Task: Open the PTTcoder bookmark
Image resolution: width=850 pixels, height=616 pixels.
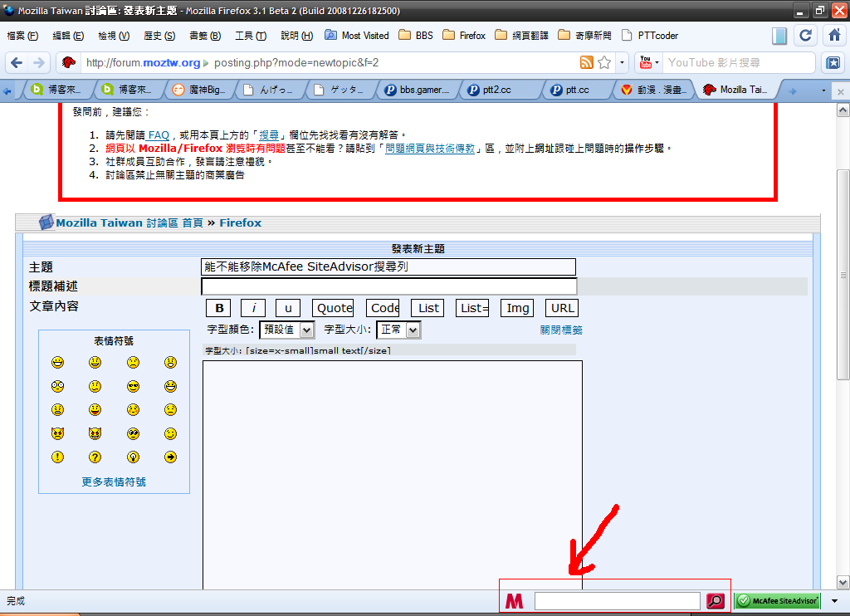Action: pyautogui.click(x=649, y=36)
